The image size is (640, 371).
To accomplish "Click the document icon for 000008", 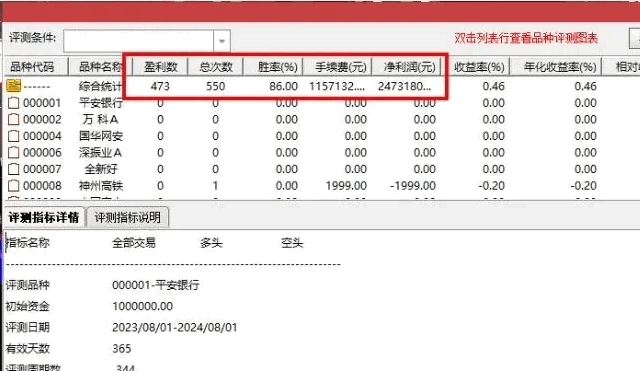I will pyautogui.click(x=13, y=186).
